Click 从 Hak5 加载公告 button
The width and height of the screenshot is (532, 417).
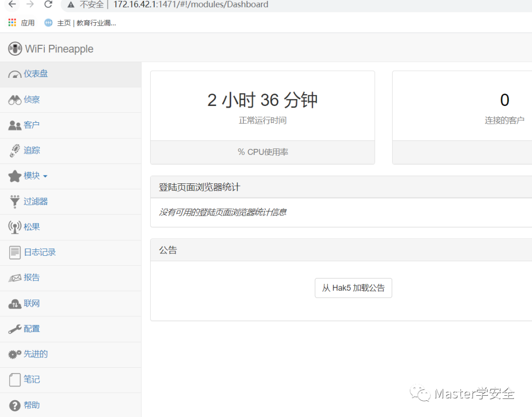click(353, 288)
